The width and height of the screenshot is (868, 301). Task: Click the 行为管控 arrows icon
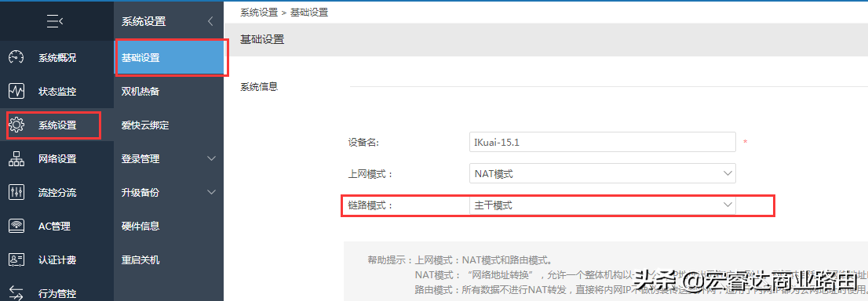pos(16,294)
